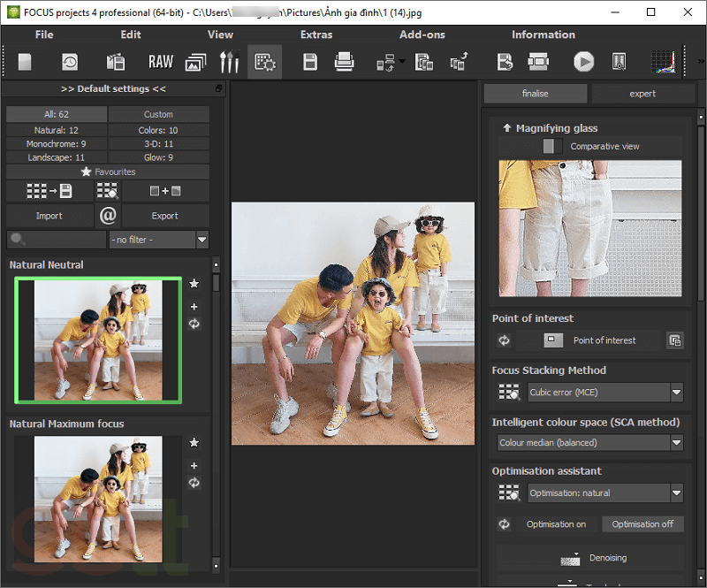Open the Add-ons menu
Image resolution: width=707 pixels, height=588 pixels.
422,34
